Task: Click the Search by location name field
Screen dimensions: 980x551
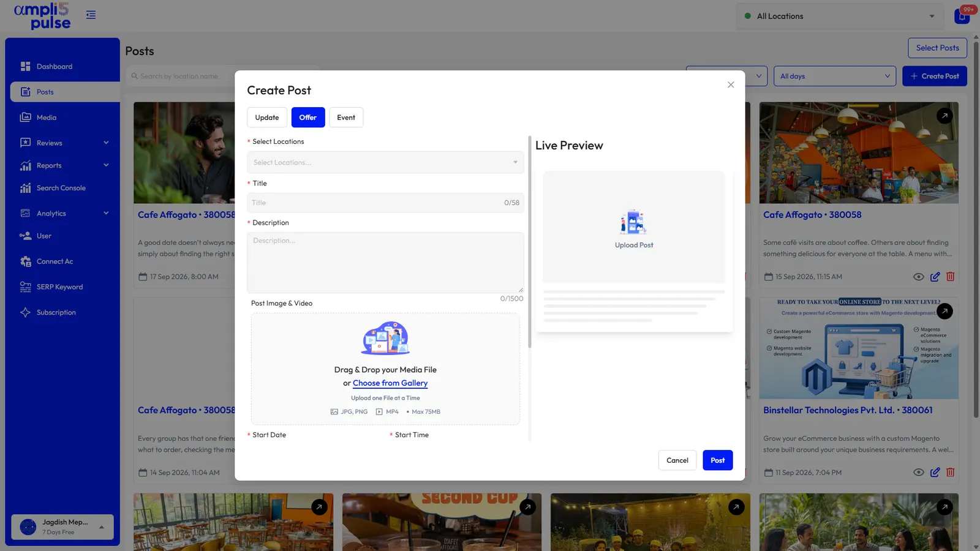Action: (x=224, y=76)
